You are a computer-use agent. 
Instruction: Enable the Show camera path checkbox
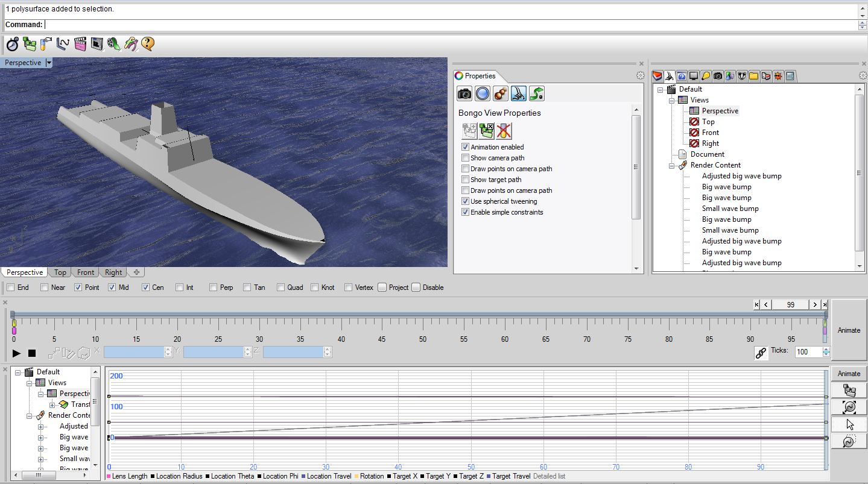[x=465, y=158]
